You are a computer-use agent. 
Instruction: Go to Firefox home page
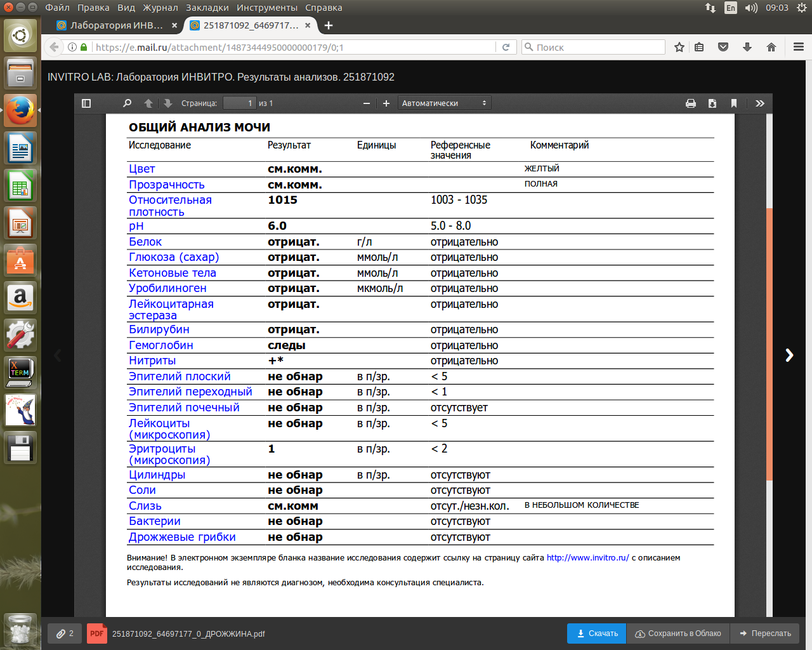click(771, 47)
